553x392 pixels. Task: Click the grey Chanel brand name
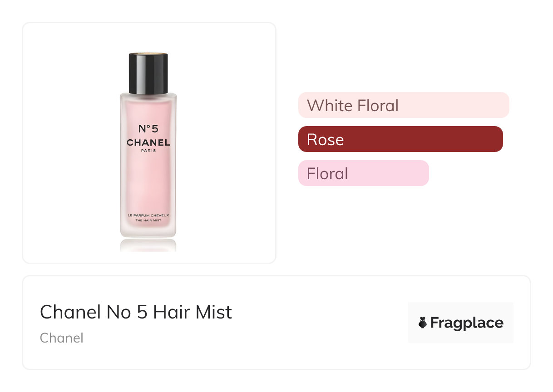click(61, 338)
